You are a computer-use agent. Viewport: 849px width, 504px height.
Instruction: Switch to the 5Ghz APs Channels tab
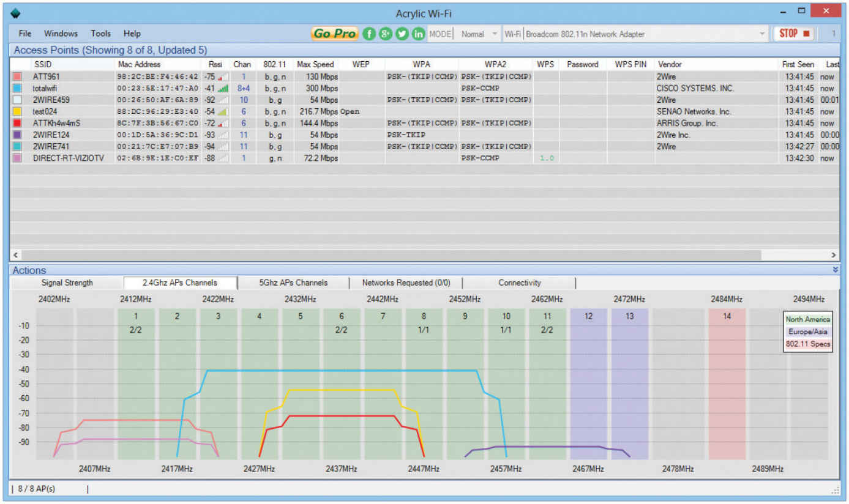(x=293, y=283)
